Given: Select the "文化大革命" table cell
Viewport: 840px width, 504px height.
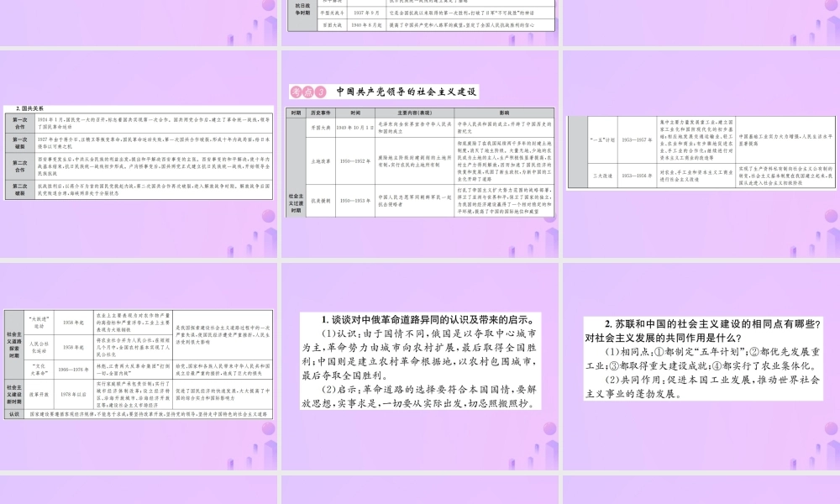Looking at the screenshot, I should tap(39, 369).
